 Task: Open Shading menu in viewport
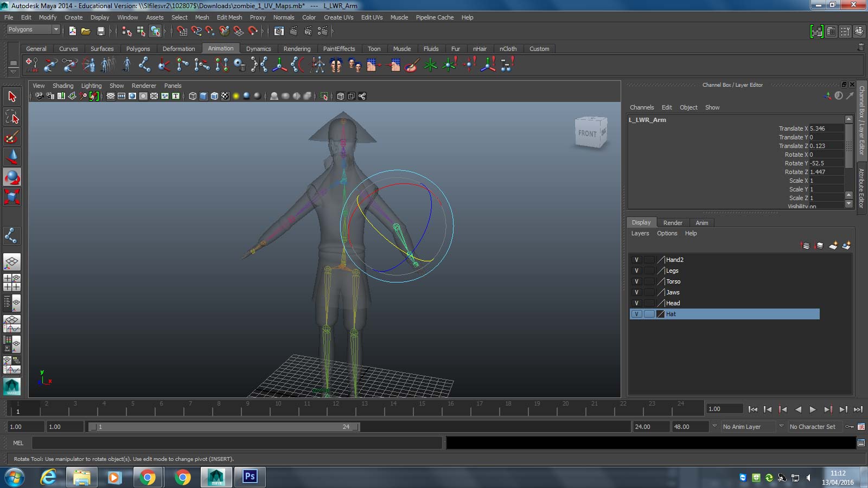click(63, 86)
